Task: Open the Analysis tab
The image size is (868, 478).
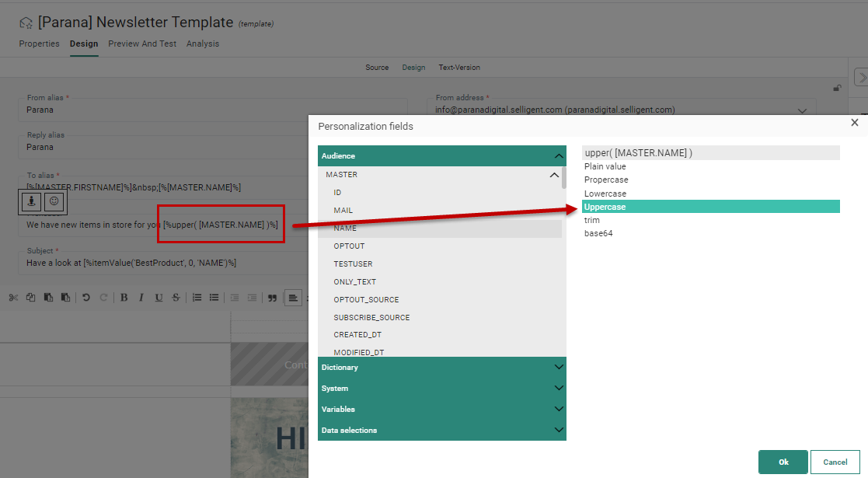Action: coord(202,44)
